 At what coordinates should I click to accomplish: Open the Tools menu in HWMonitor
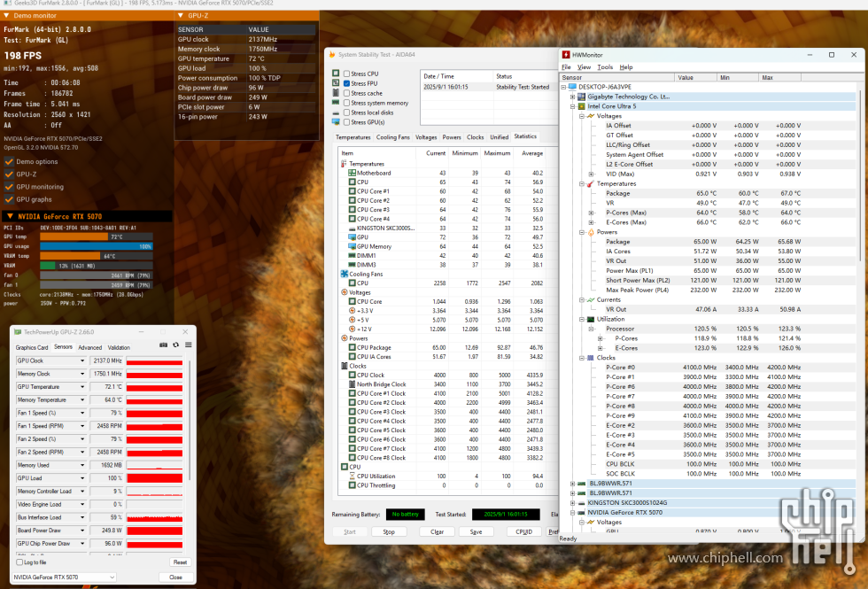[x=605, y=67]
